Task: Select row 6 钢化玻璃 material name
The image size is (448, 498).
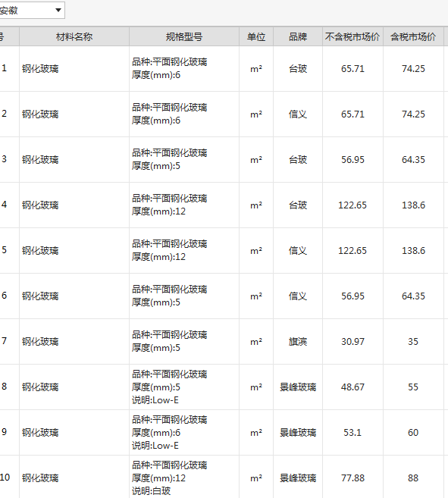Action: point(40,296)
